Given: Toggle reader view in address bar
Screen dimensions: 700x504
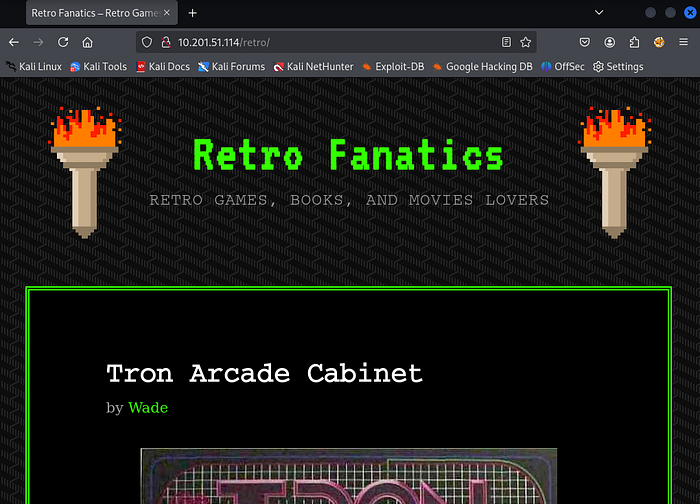Looking at the screenshot, I should (506, 42).
